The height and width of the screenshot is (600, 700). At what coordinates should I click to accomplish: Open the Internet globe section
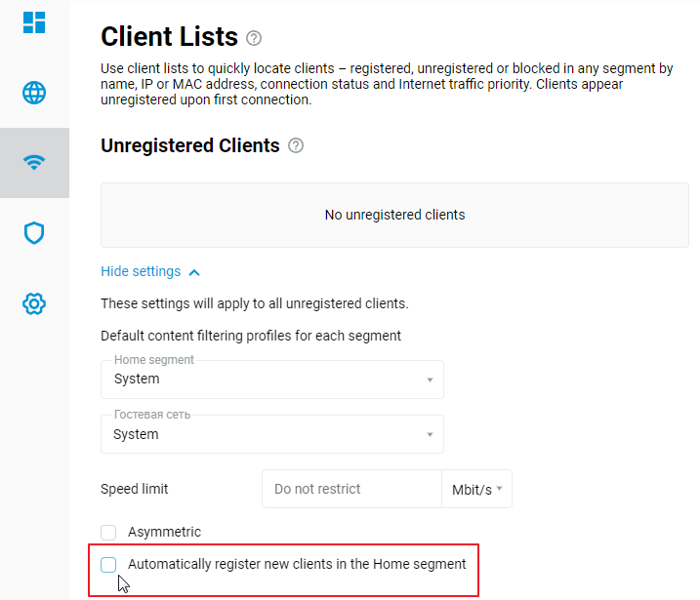[x=34, y=93]
